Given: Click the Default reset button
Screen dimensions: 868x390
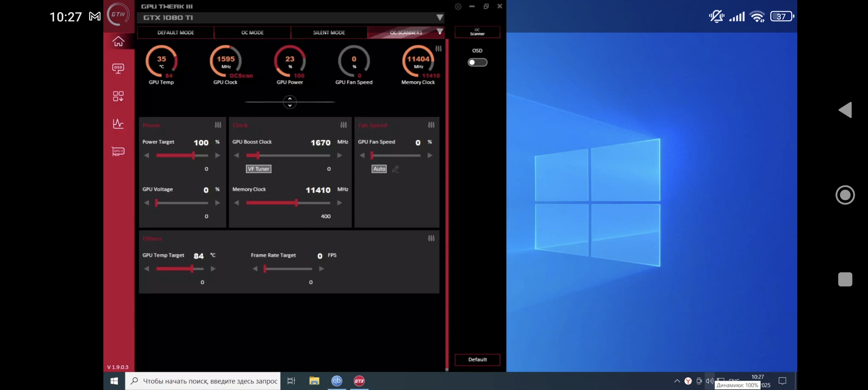Looking at the screenshot, I should click(x=477, y=359).
